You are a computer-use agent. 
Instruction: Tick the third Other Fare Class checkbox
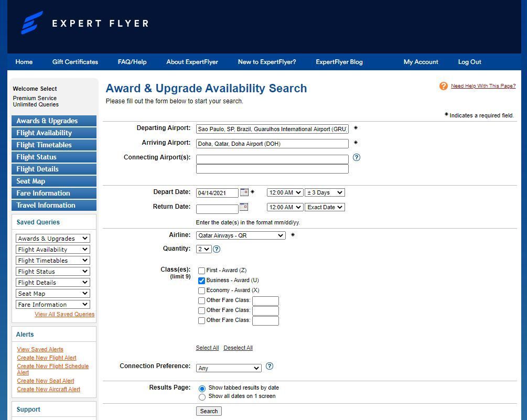202,320
